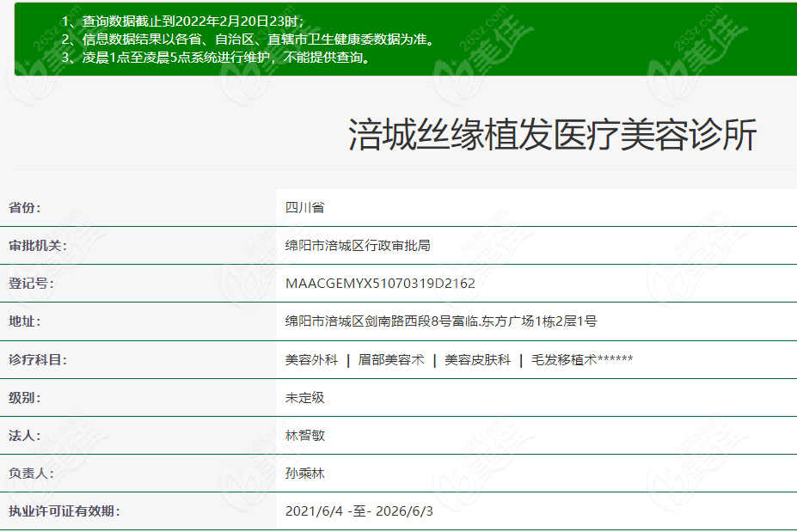Screen dimensions: 797x532
Task: Select the address text starting with 绵阳市涪城区剑南路
Action: coord(441,321)
